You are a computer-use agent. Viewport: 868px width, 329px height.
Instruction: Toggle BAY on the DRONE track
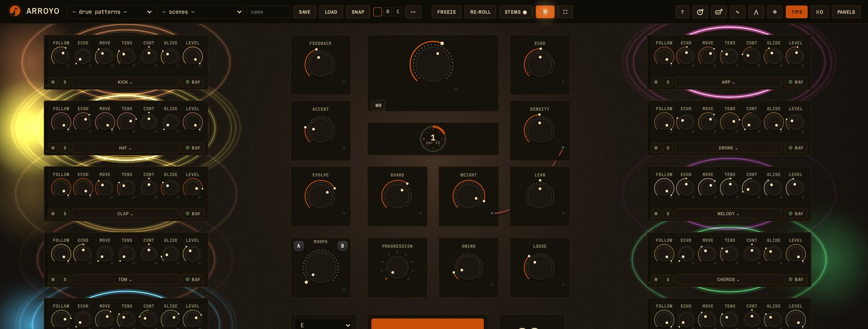click(796, 148)
